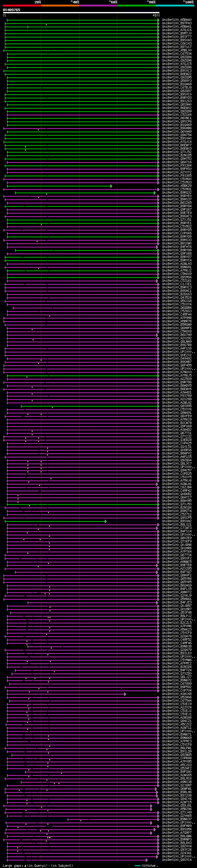Select the UniRef100_Q7Y232 label
Screen dimensions: 197x868
(x=177, y=436)
